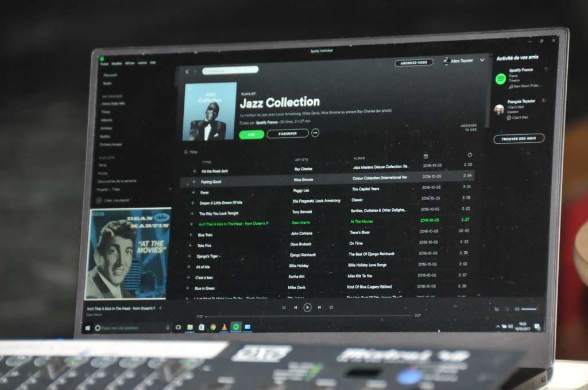This screenshot has height=390, width=588.
Task: Open Windows Start menu
Action: (x=88, y=328)
